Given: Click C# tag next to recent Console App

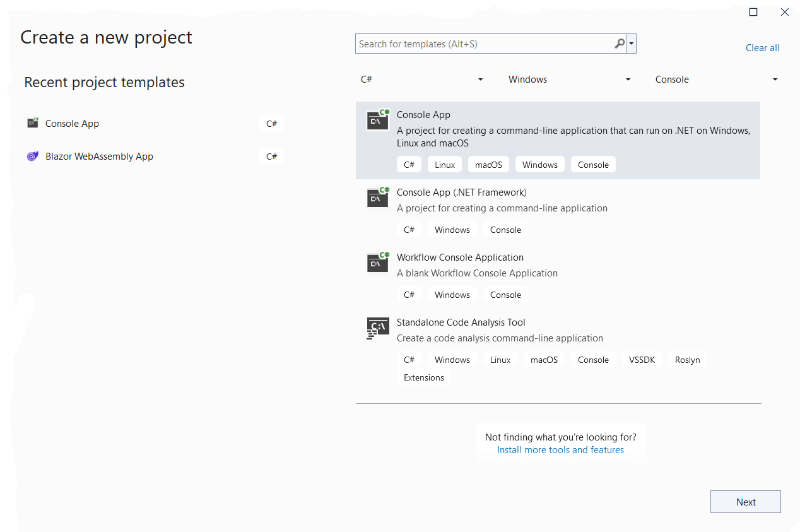Looking at the screenshot, I should [x=272, y=124].
